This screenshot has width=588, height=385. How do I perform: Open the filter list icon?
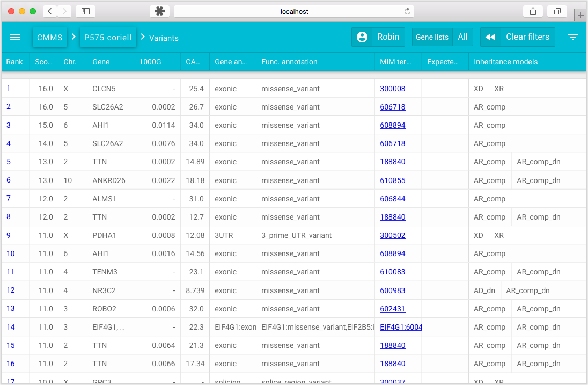click(x=572, y=37)
